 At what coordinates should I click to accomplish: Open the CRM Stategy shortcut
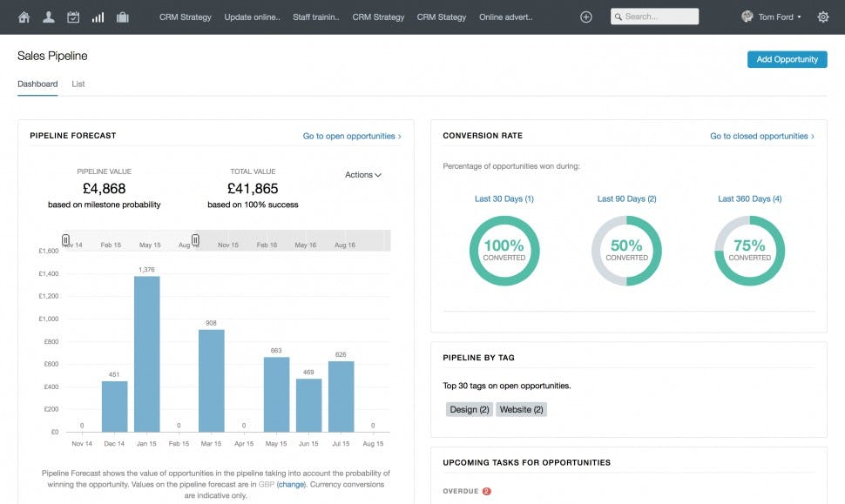click(442, 17)
